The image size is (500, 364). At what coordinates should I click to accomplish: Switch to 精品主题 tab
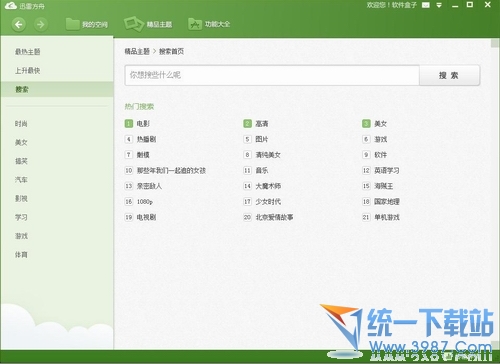[x=148, y=24]
